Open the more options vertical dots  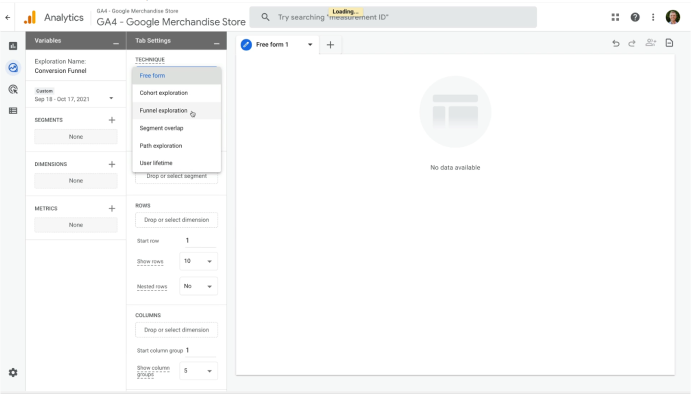653,17
